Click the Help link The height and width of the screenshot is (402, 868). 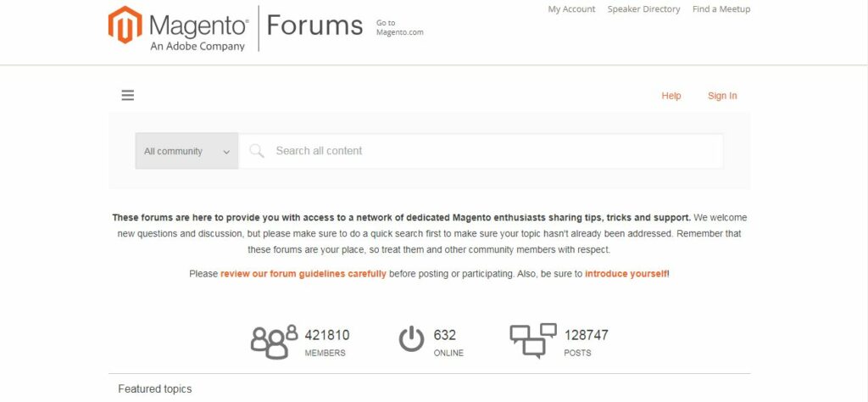click(x=671, y=96)
